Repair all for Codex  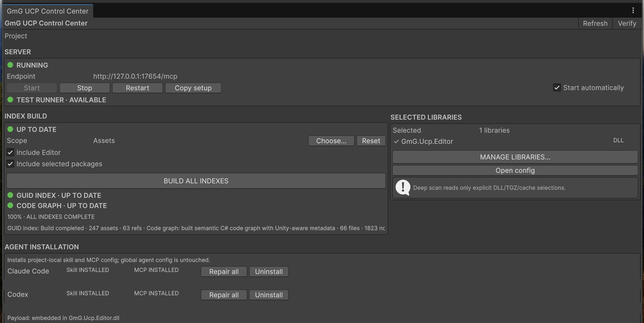224,295
